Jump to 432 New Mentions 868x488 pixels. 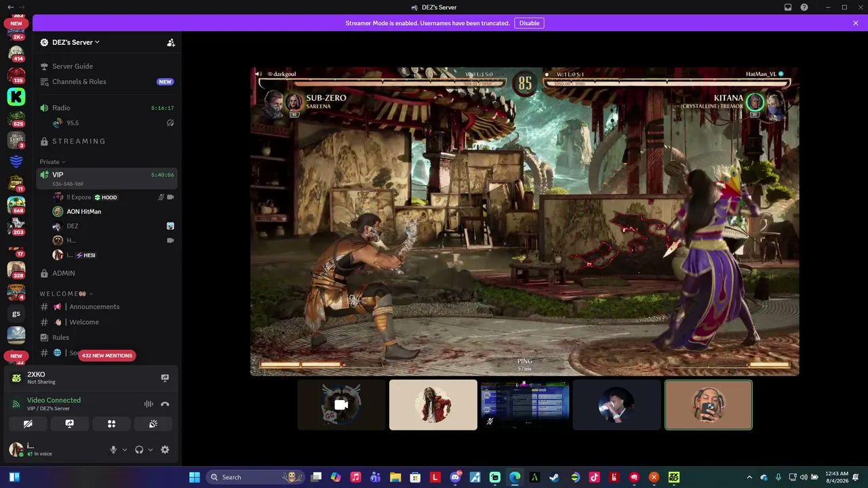pos(107,355)
